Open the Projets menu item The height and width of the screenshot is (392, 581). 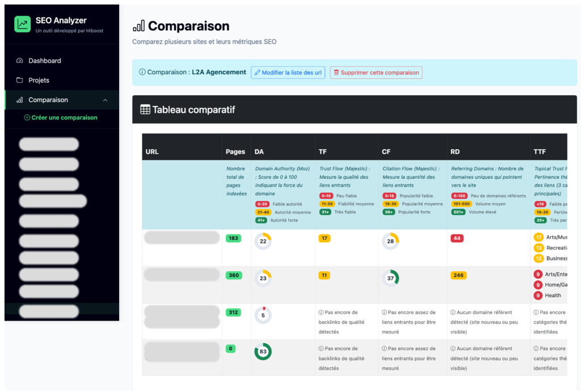tap(39, 80)
